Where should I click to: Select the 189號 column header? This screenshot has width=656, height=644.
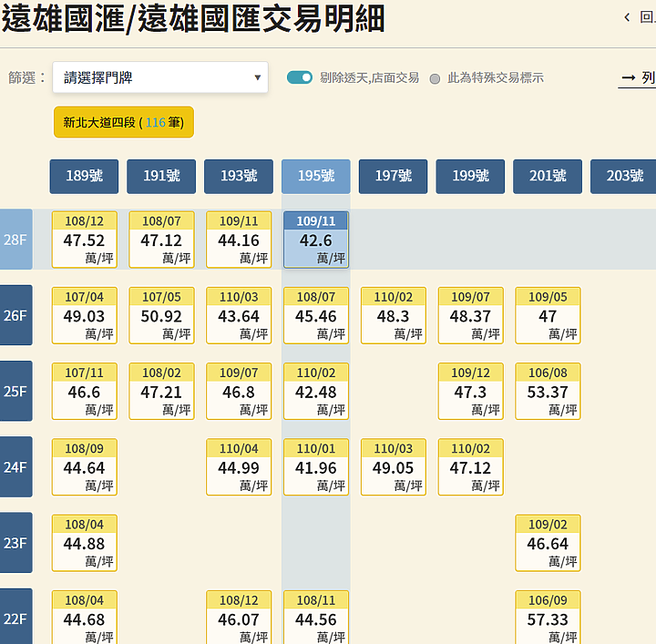pos(84,176)
